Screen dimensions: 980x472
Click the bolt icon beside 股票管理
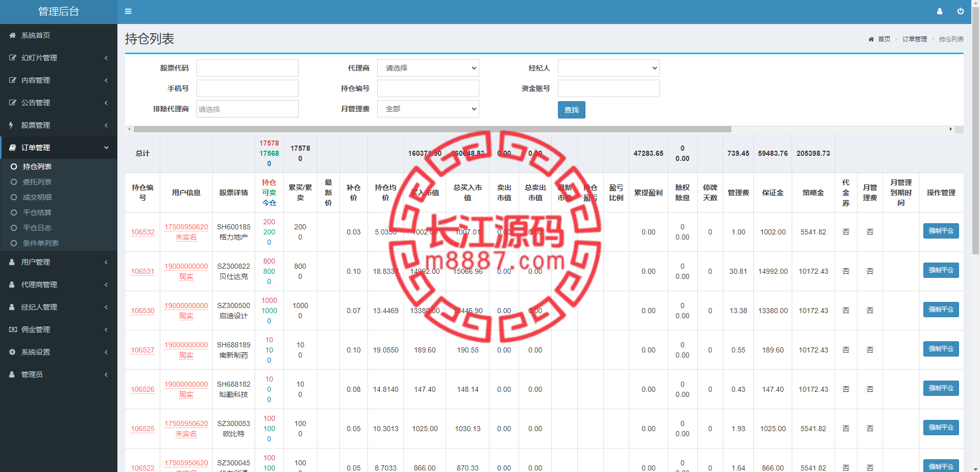11,125
